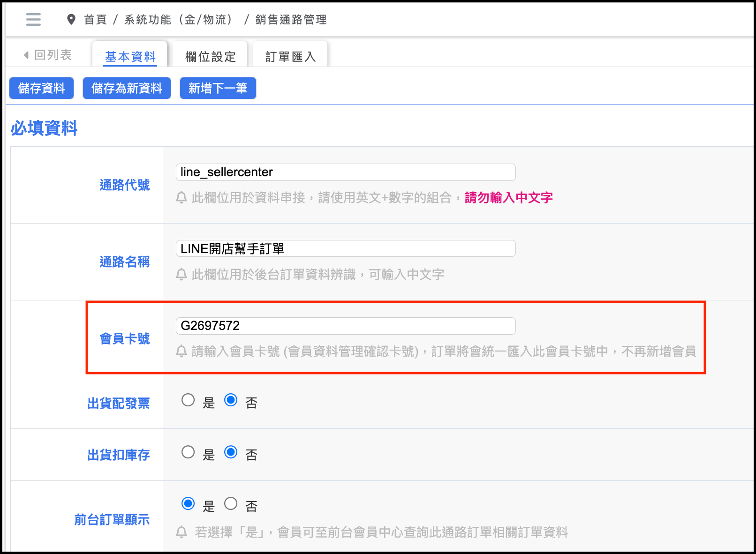The height and width of the screenshot is (554, 756).
Task: Switch to the 基本資料 tab
Action: click(x=130, y=57)
